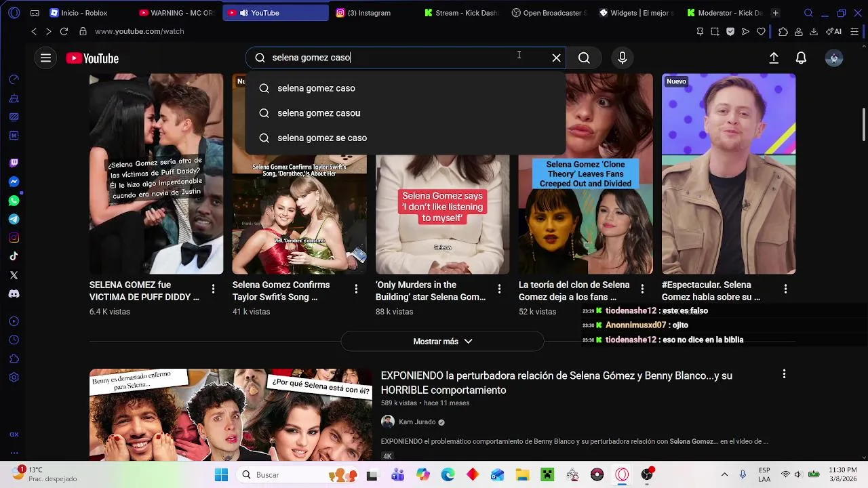Open GX Control speedometer in sidebar
Viewport: 868px width, 488px height.
14,79
